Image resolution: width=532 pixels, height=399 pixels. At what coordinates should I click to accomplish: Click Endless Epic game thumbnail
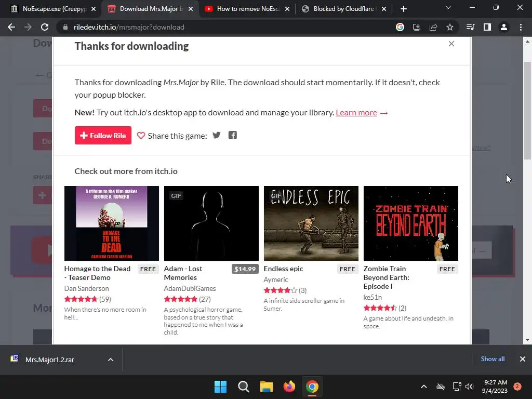pyautogui.click(x=311, y=223)
